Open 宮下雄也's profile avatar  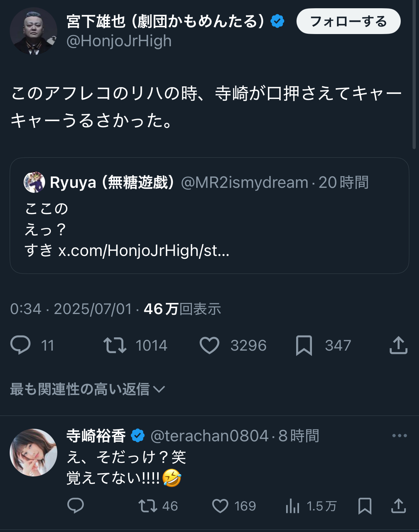click(33, 31)
